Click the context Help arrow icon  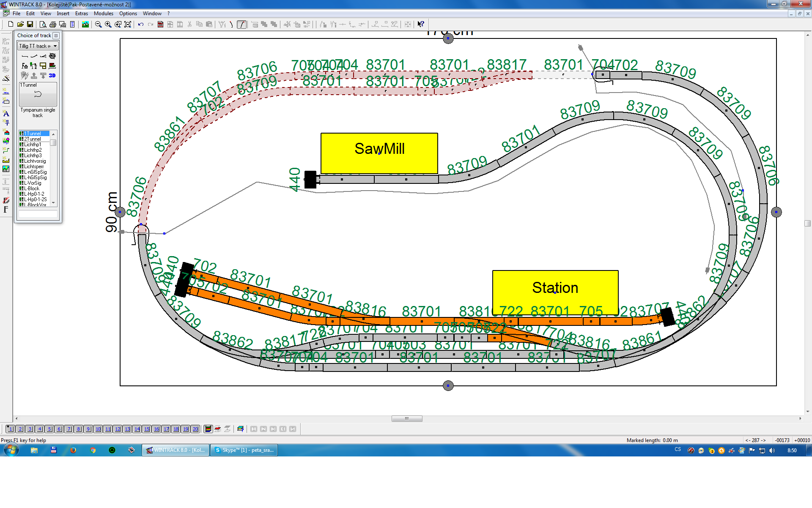(420, 25)
